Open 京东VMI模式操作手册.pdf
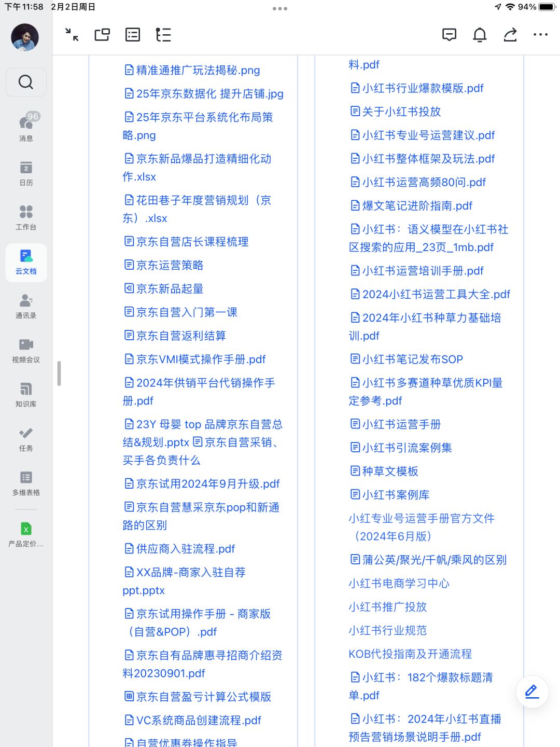The image size is (560, 747). click(195, 359)
